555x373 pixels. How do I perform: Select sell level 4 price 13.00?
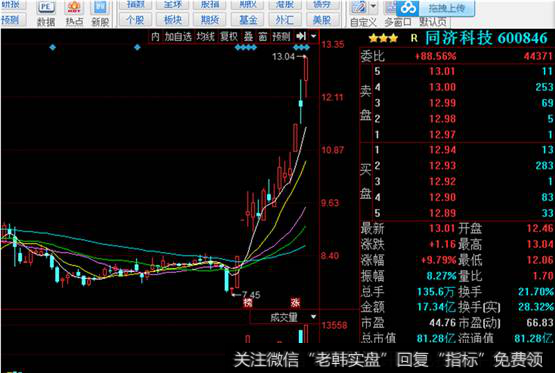(x=442, y=87)
